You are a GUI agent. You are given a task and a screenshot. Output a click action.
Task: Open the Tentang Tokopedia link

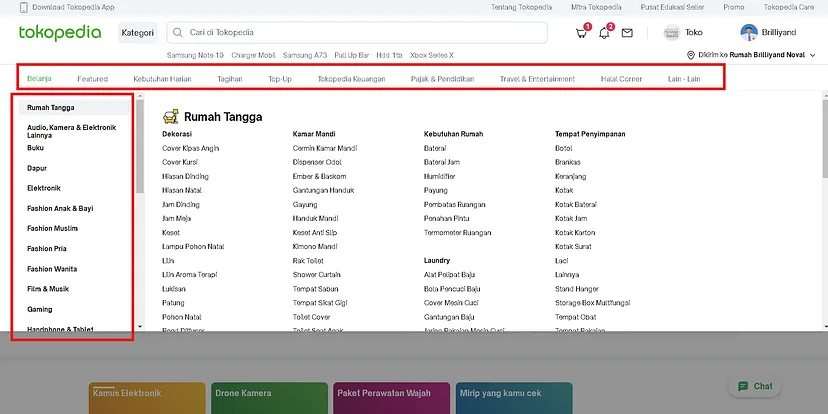click(521, 7)
